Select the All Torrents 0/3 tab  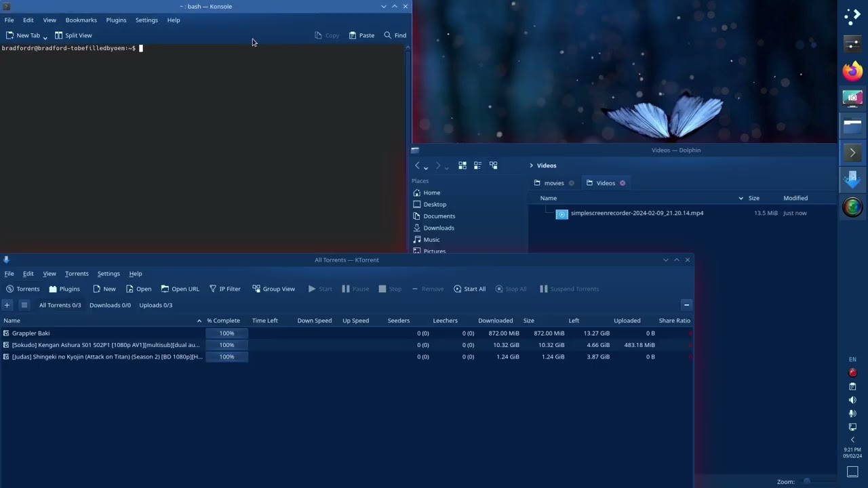coord(60,305)
